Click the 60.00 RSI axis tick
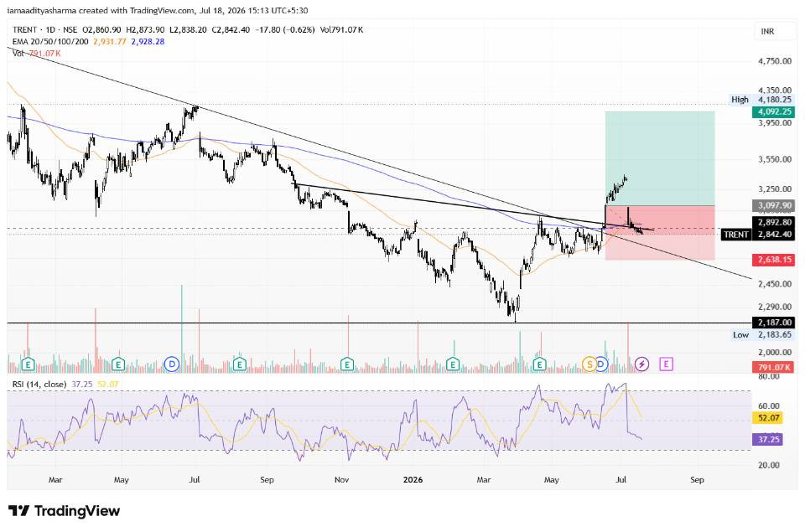This screenshot has width=805, height=532. coord(769,405)
